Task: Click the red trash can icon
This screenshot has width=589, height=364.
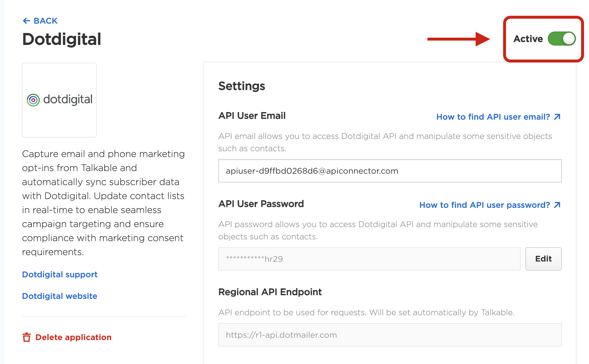Action: tap(27, 337)
